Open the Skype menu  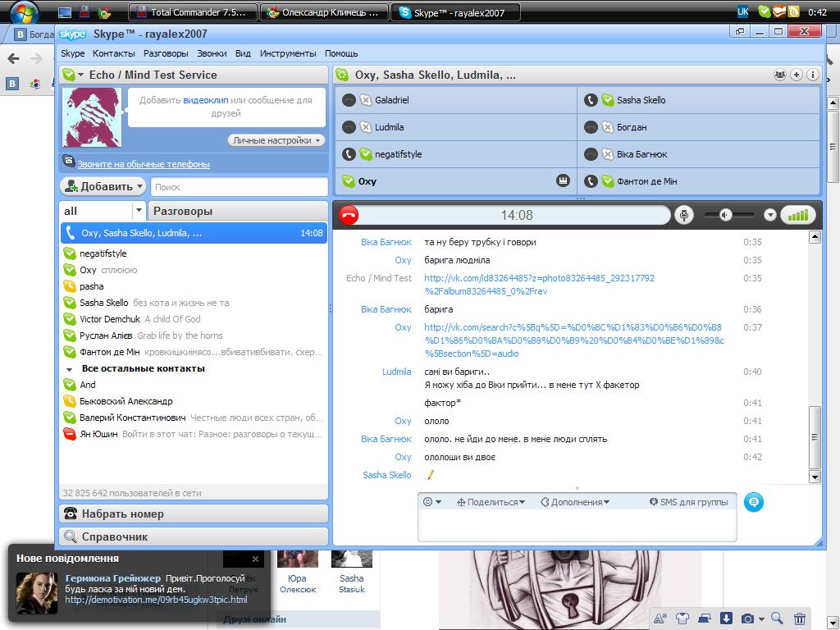point(73,53)
